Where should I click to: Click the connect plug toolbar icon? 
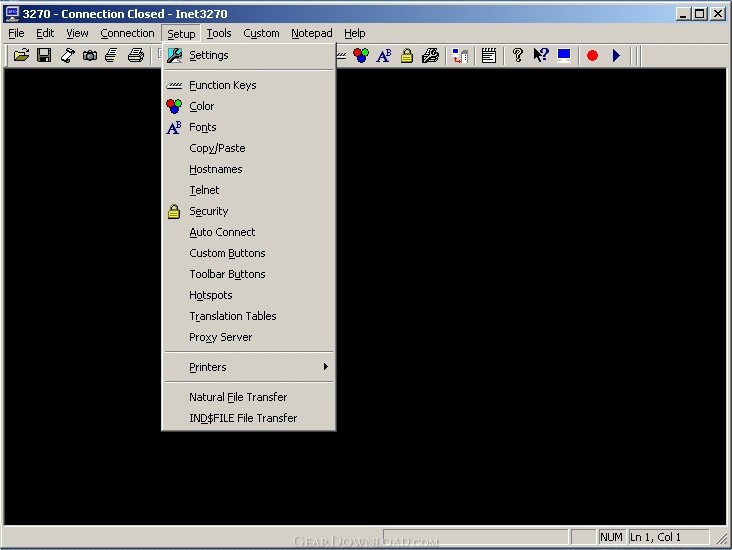pyautogui.click(x=68, y=56)
